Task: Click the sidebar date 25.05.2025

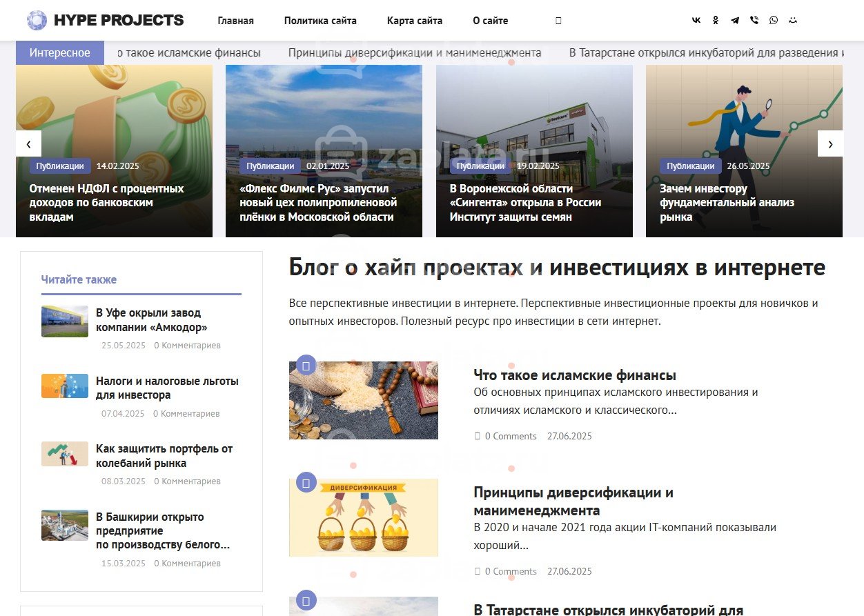Action: click(124, 346)
